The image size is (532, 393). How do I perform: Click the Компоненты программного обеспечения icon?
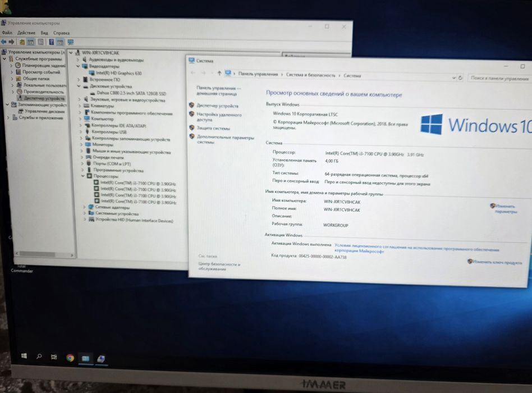pos(87,112)
